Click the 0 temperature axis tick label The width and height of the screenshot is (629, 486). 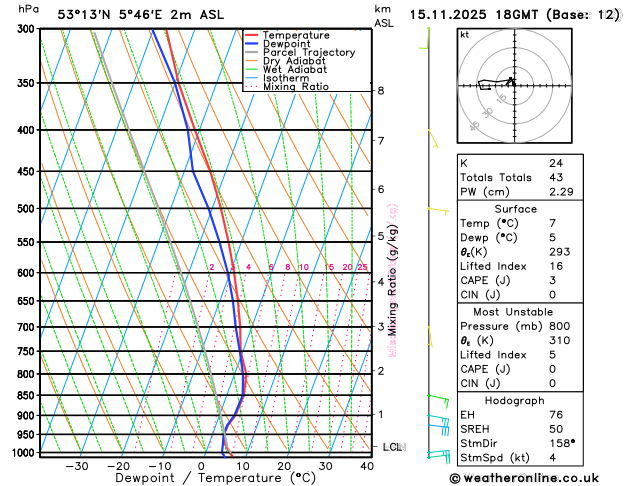click(x=201, y=466)
